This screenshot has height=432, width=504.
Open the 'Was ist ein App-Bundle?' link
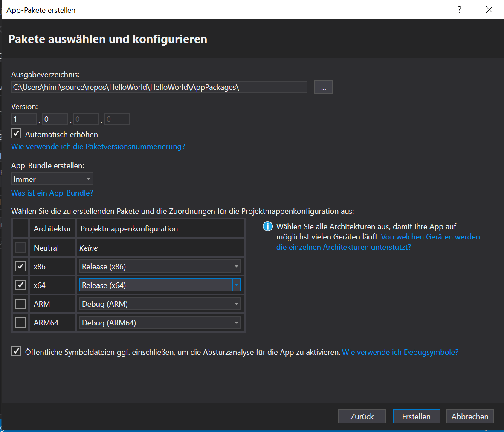click(x=52, y=193)
